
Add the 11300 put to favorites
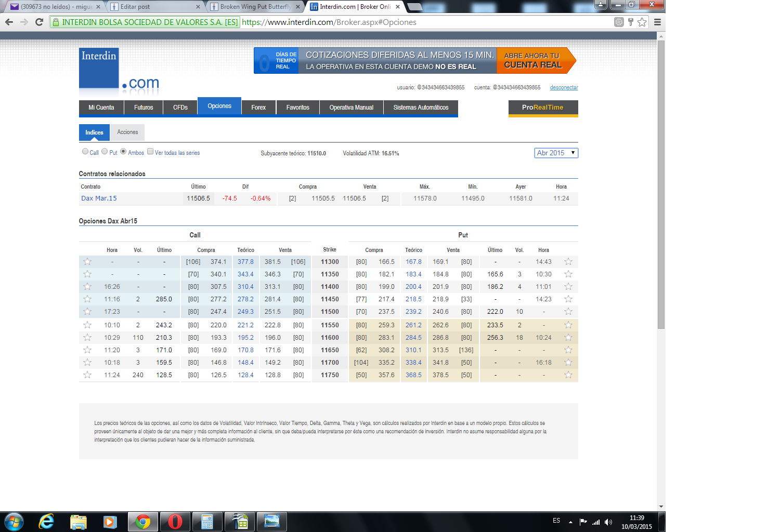pos(568,262)
